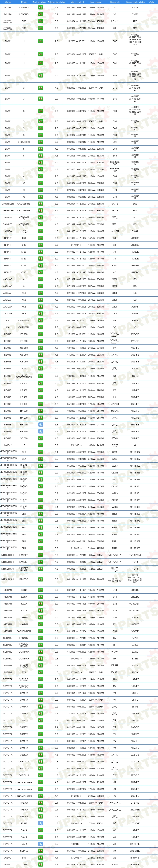Image resolution: width=158 pixels, height=868 pixels.
Task: Click the MCU15 body code cell
Action: [x=115, y=411]
